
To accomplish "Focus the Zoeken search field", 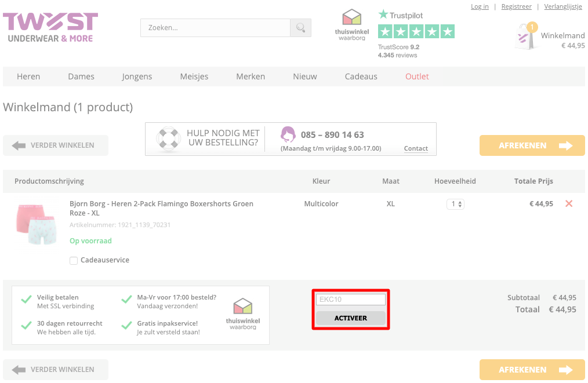I will (215, 28).
